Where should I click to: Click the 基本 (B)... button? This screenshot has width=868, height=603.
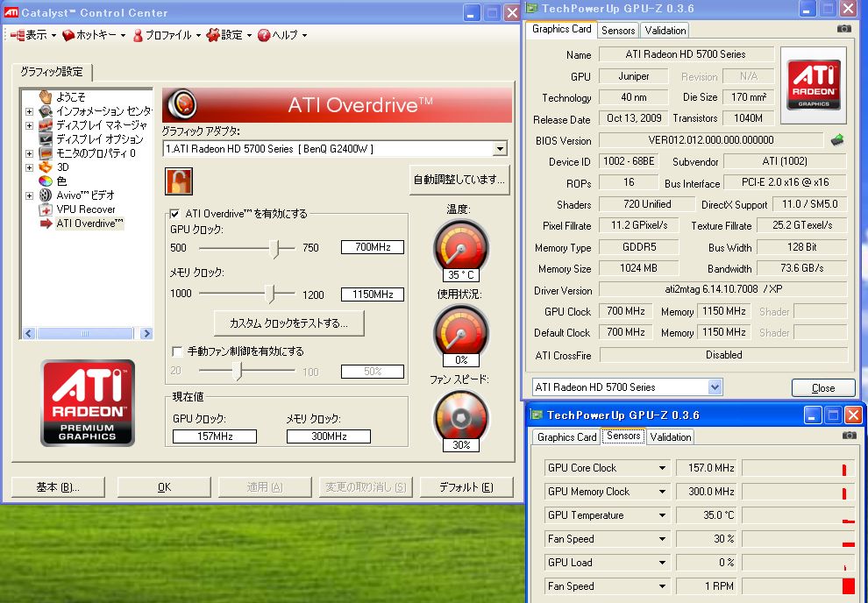[x=58, y=487]
